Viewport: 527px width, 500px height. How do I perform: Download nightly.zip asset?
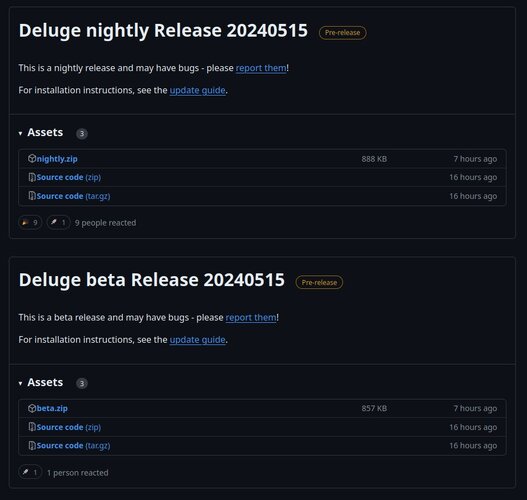point(57,159)
